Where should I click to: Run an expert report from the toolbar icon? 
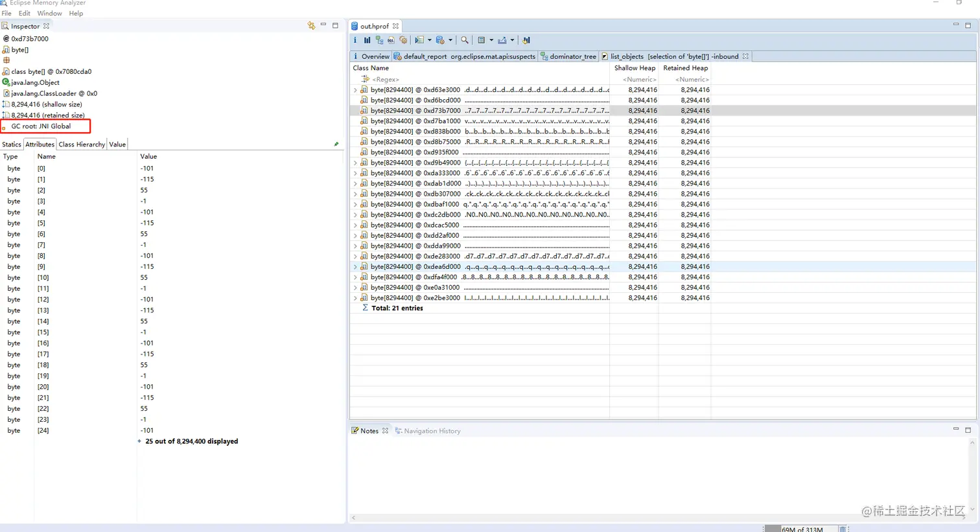(419, 40)
